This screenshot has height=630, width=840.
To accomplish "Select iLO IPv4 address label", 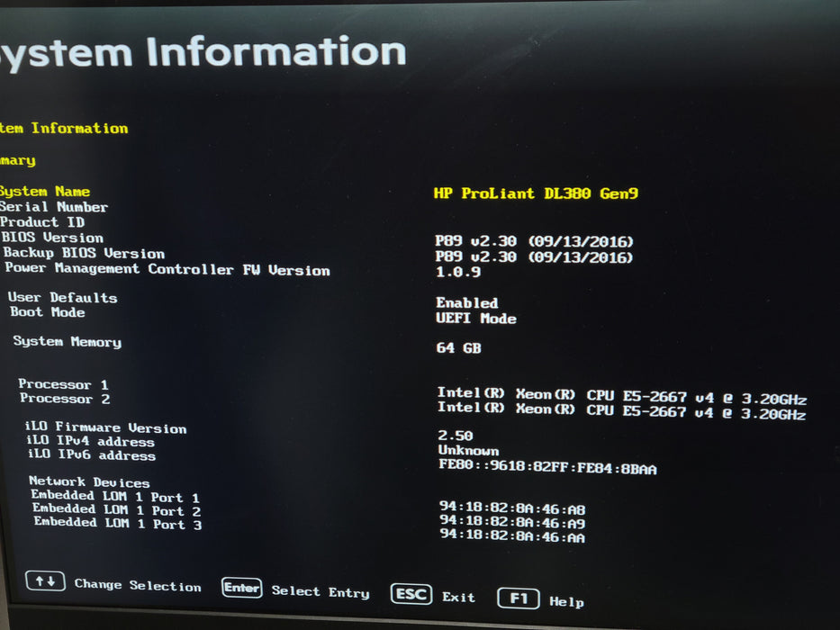I will tap(91, 441).
